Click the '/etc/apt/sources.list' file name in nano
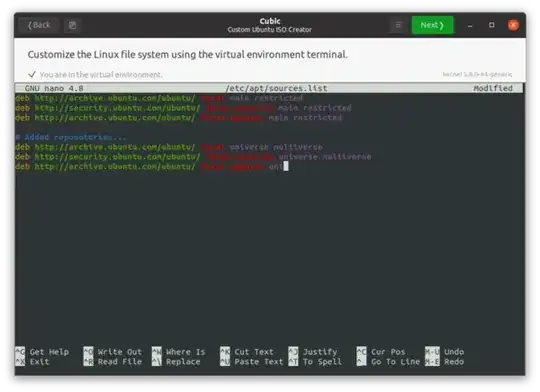Image resolution: width=540 pixels, height=392 pixels. (x=276, y=89)
